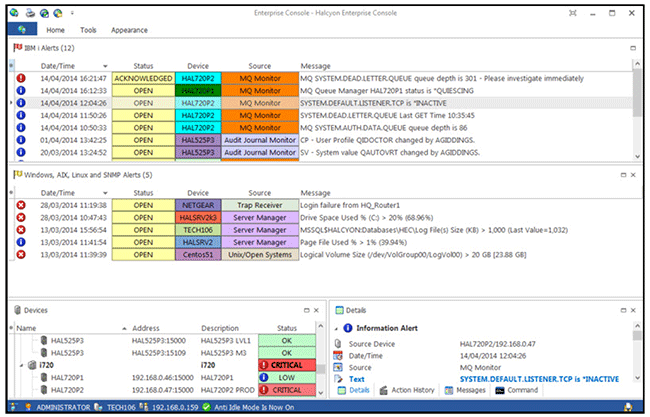
Task: Click the TECH106 computer icon in status bar
Action: point(98,407)
